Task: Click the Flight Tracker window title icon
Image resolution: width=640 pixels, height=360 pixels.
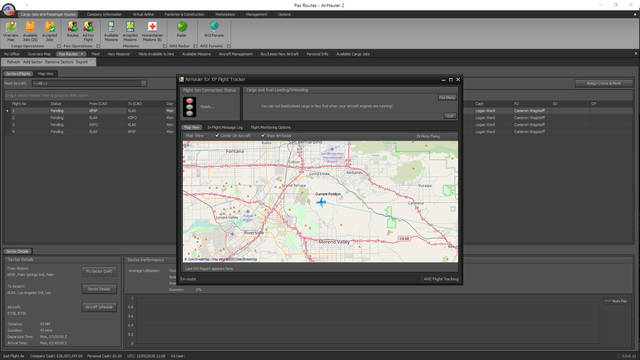Action: tap(182, 79)
